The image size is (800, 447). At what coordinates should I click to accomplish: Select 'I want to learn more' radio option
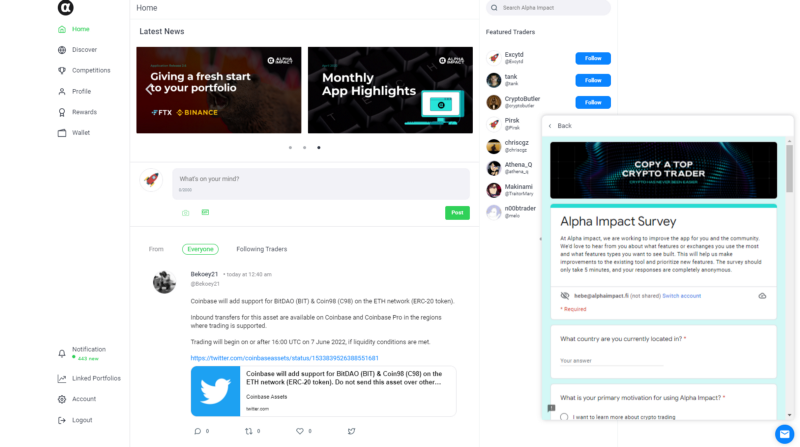[x=564, y=417]
